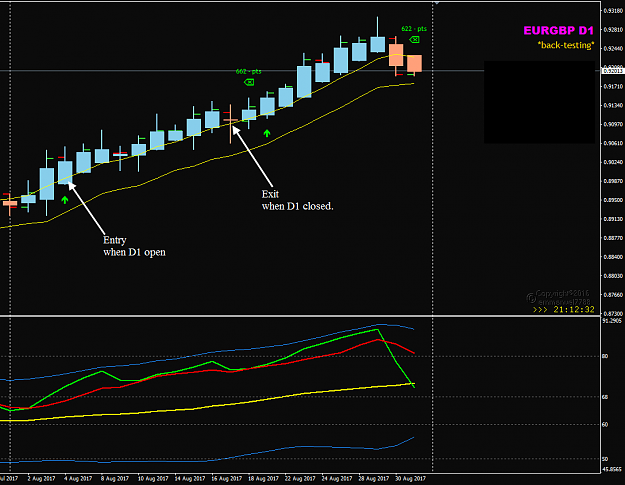Click the indicator level 68 label
This screenshot has height=485, width=625.
[x=605, y=397]
